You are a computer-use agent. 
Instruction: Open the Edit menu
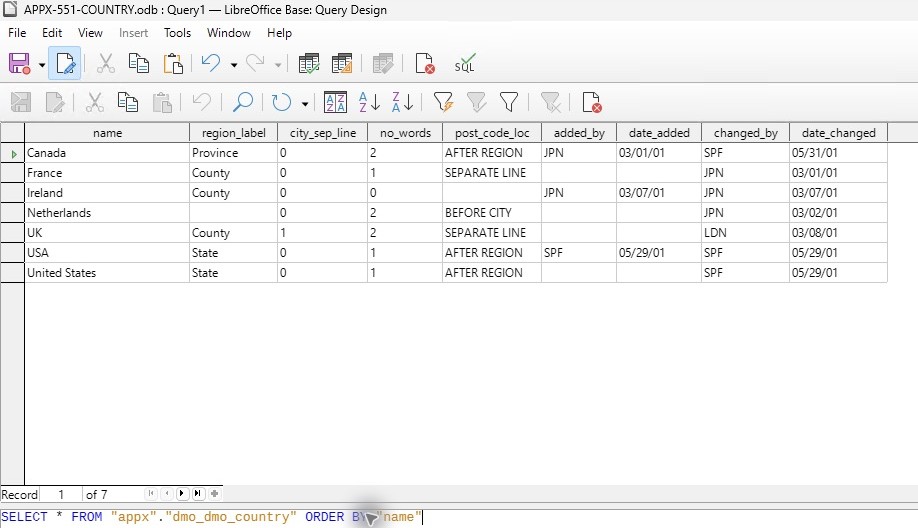[x=52, y=33]
